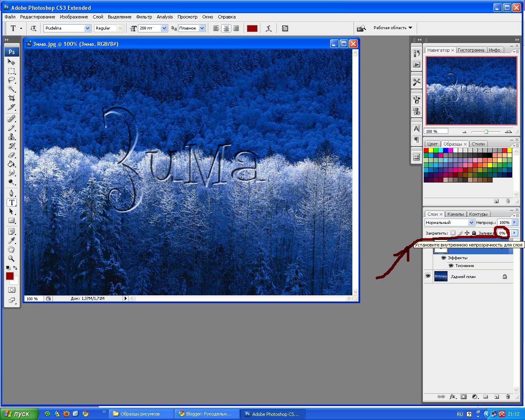Delete layer via Layers trash icon
The height and width of the screenshot is (420, 525).
(508, 397)
